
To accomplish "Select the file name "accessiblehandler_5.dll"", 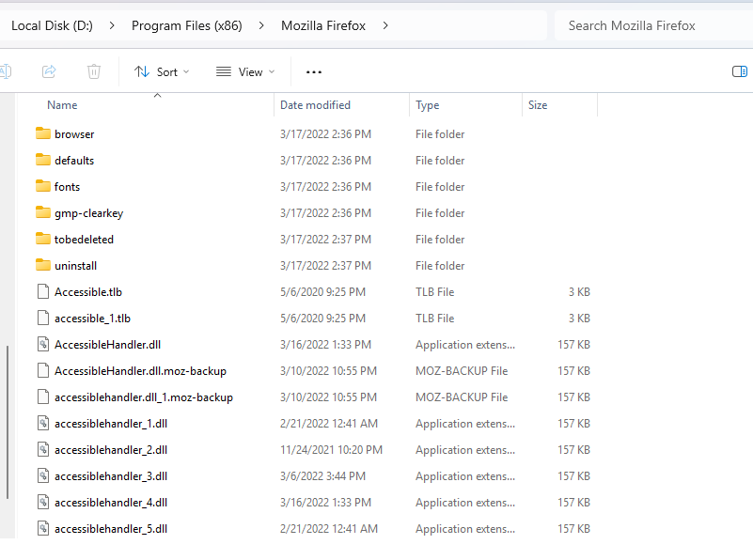I will [x=111, y=529].
